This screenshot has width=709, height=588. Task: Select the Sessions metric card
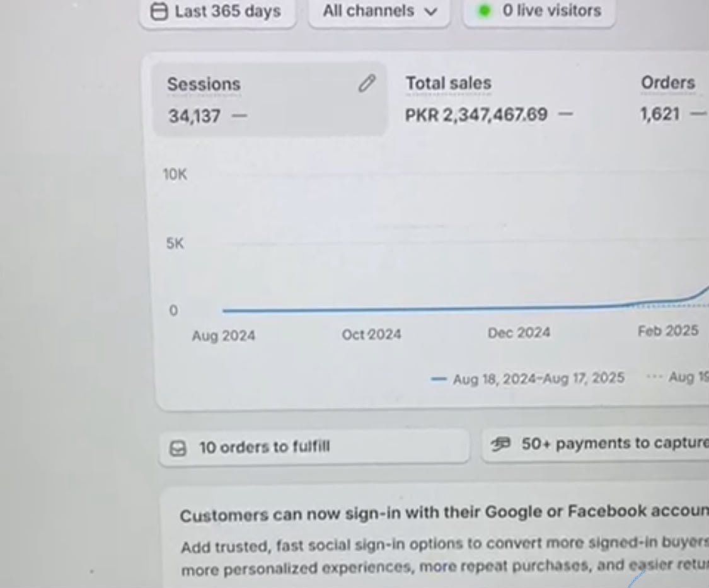tap(270, 99)
